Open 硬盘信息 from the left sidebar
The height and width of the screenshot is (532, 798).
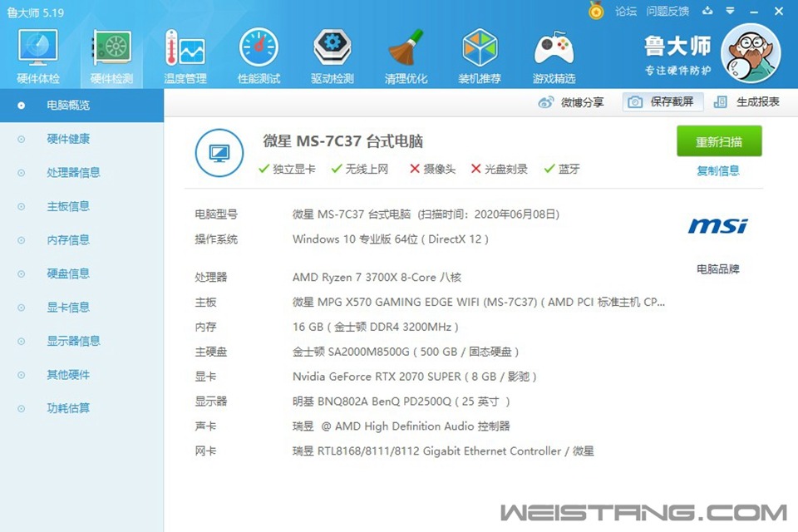(x=68, y=273)
